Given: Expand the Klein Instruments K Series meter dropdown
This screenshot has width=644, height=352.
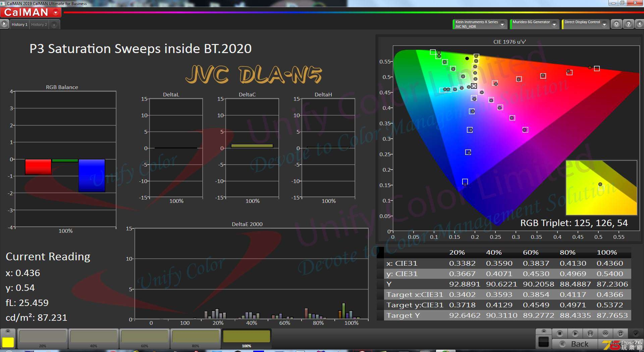Looking at the screenshot, I should click(x=502, y=24).
